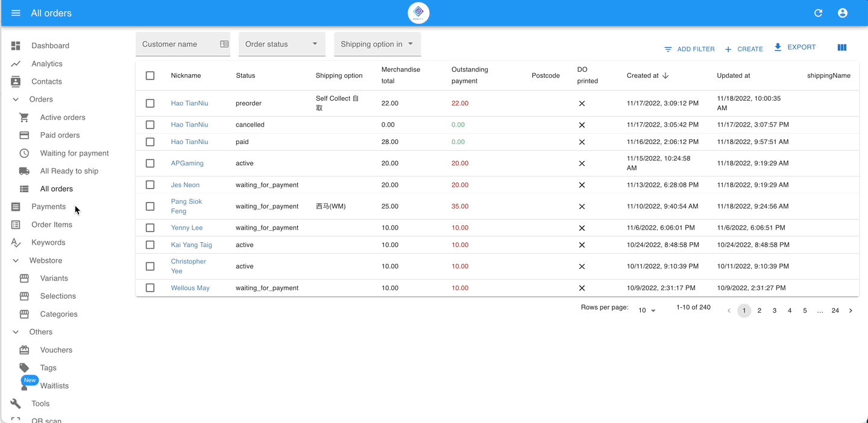Open Payments in the sidebar
Screen dimensions: 868x423
pos(48,207)
